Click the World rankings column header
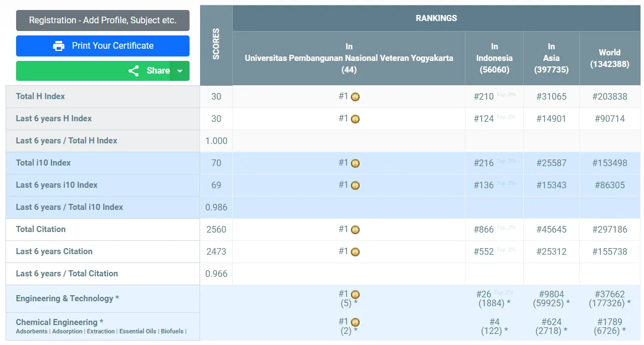The image size is (644, 345). (609, 58)
